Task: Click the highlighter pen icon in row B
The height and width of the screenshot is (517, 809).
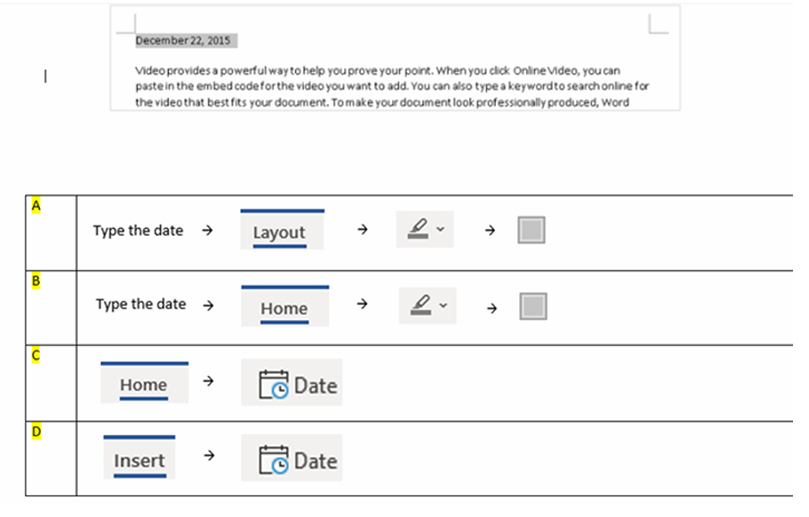Action: [x=420, y=304]
